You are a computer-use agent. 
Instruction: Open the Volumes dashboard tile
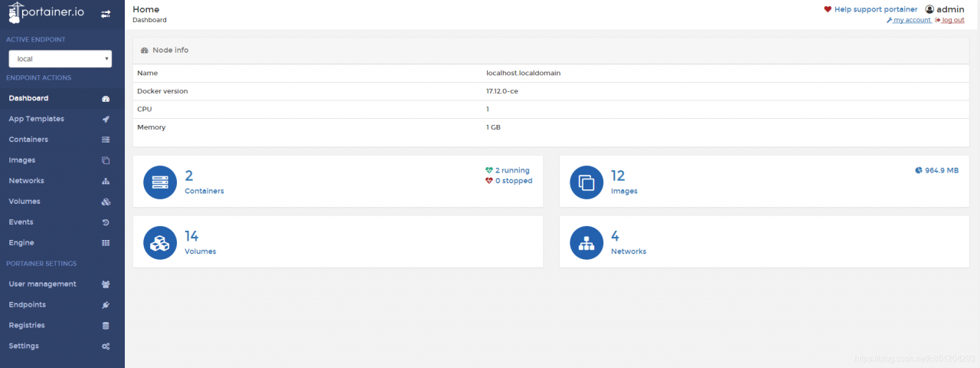(338, 242)
